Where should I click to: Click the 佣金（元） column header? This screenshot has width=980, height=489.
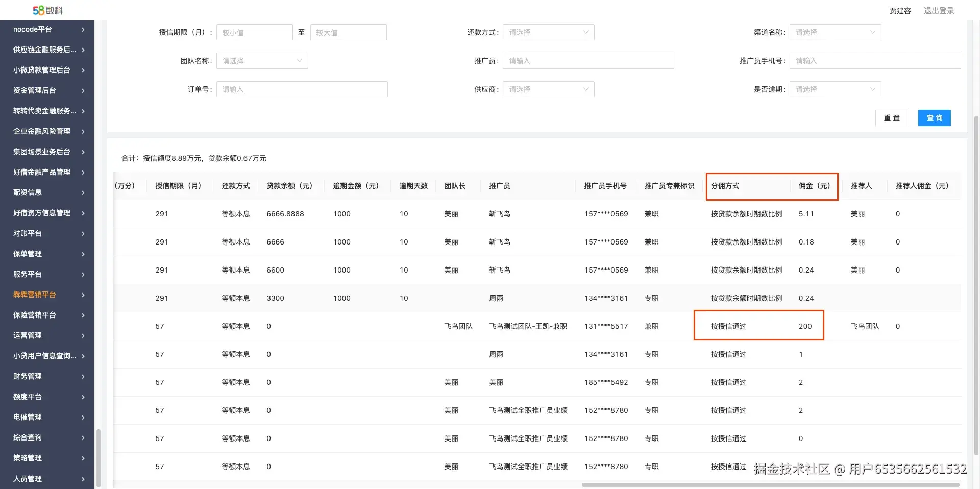click(x=815, y=186)
